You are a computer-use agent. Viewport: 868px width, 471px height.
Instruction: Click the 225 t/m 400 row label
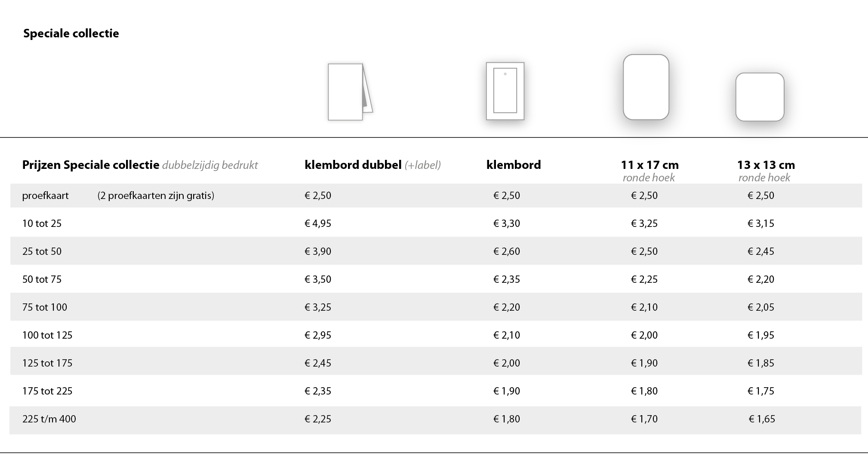coord(49,419)
